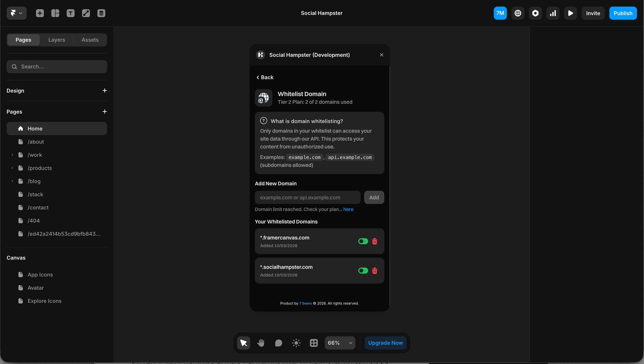644x364 pixels.
Task: Click the /products page row
Action: 57,168
